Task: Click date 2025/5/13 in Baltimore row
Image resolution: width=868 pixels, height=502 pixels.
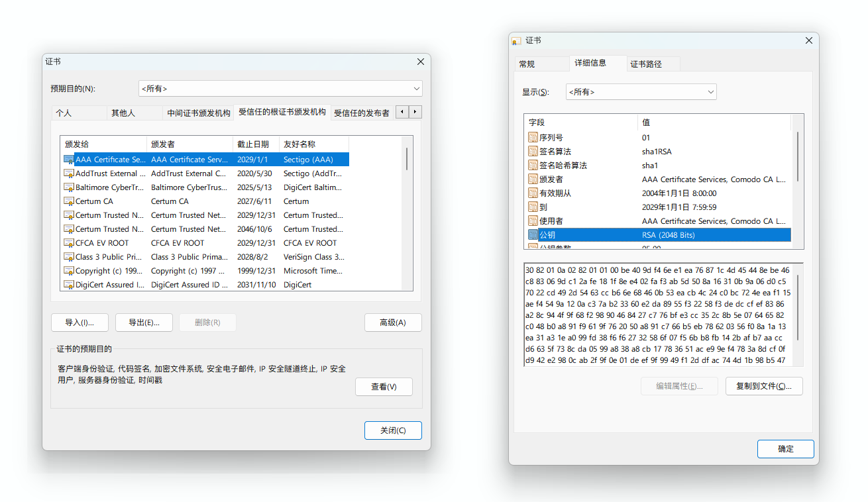Action: (x=254, y=187)
